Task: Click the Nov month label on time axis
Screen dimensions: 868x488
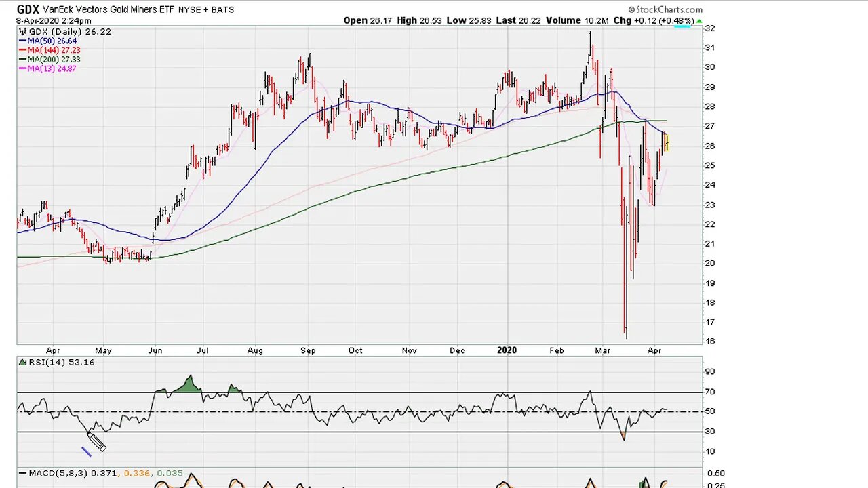Action: [410, 350]
